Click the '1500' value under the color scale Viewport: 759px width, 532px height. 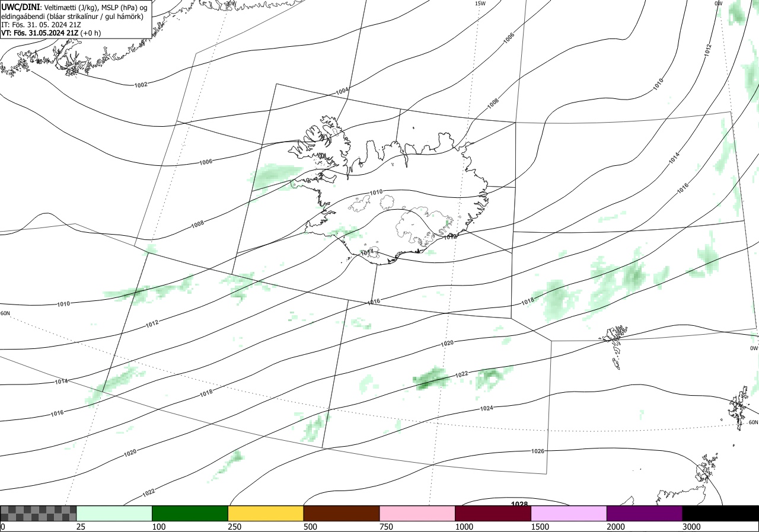pyautogui.click(x=540, y=527)
